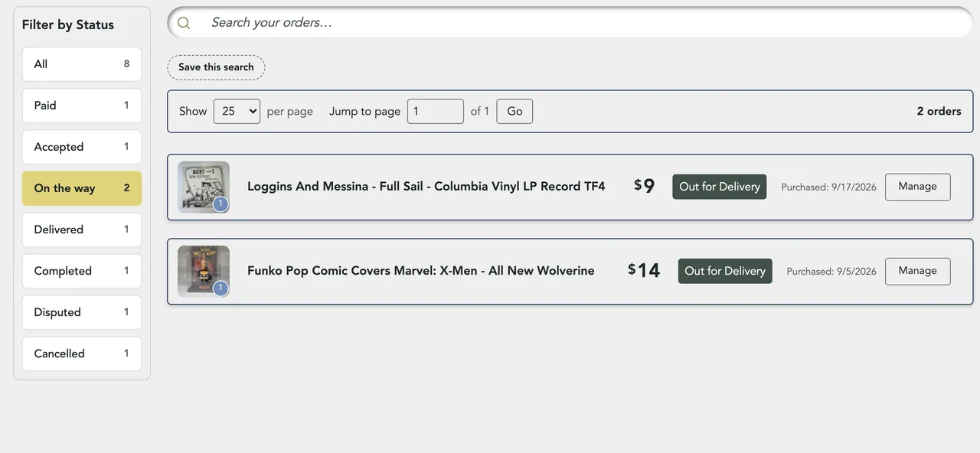Open the Funko Pop Wolverine thumbnail

pyautogui.click(x=204, y=271)
